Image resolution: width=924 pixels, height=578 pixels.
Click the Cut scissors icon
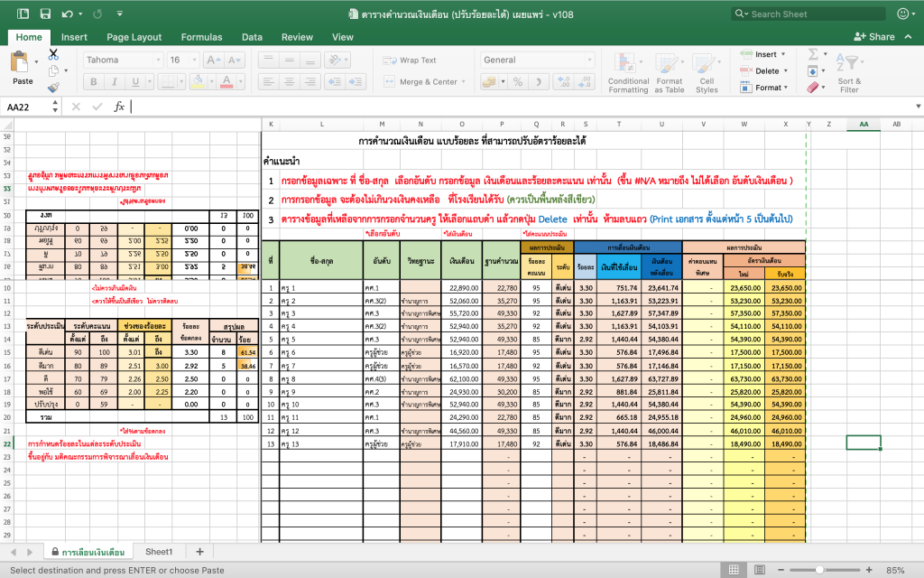click(x=53, y=54)
